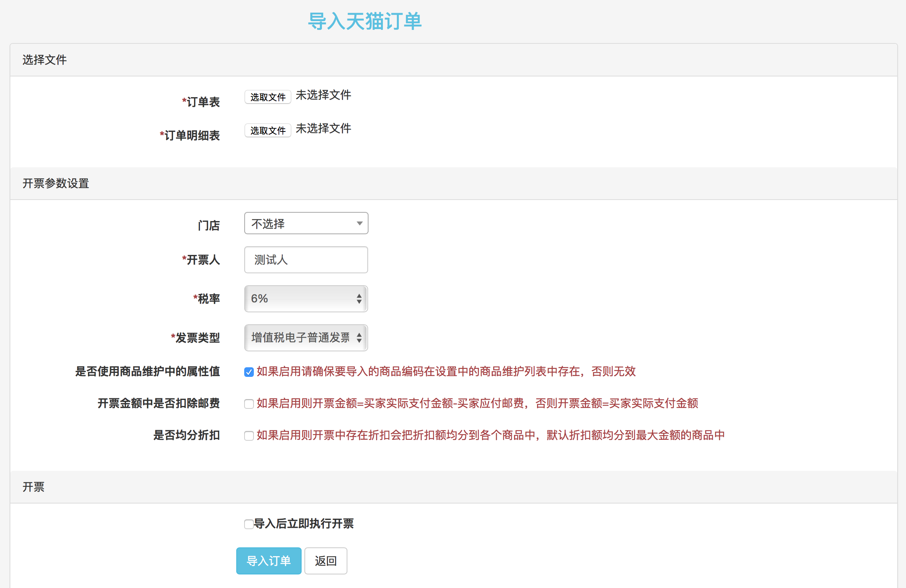Click the 返回 button
The width and height of the screenshot is (906, 588).
tap(326, 561)
